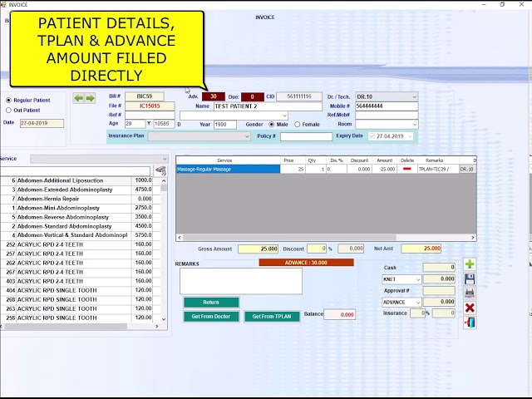
Task: Delete the Massage-Regular Massage row with the red minus
Action: pos(406,169)
